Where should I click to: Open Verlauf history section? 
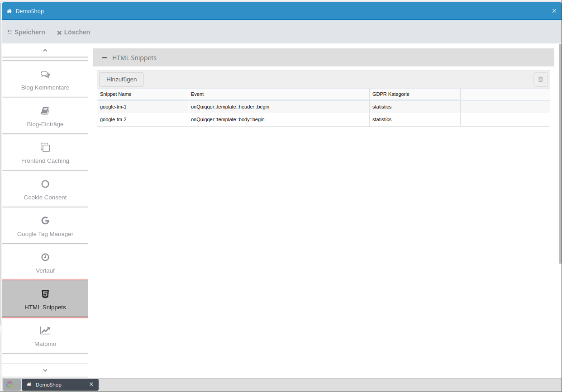45,263
